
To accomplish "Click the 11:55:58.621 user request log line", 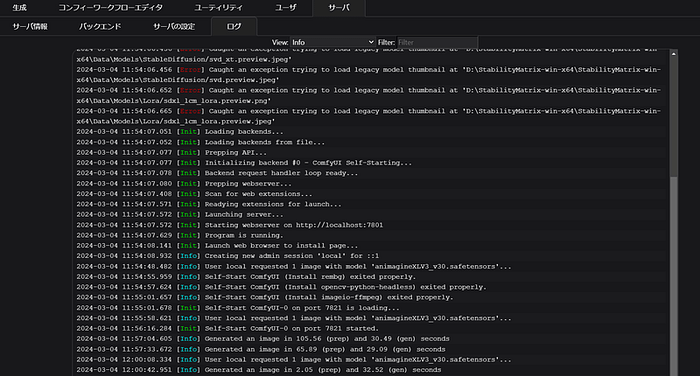I will (294, 318).
